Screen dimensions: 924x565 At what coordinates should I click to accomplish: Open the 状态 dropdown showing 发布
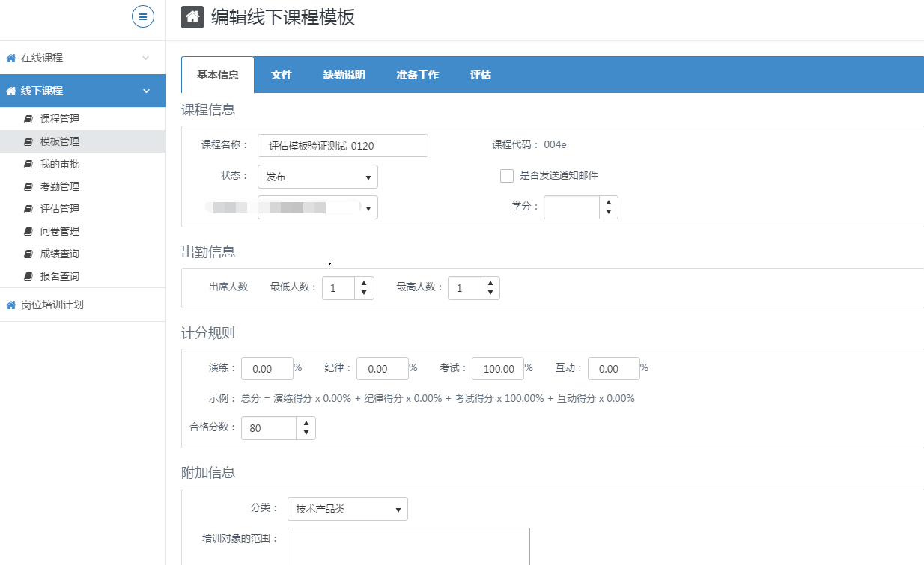pos(317,177)
